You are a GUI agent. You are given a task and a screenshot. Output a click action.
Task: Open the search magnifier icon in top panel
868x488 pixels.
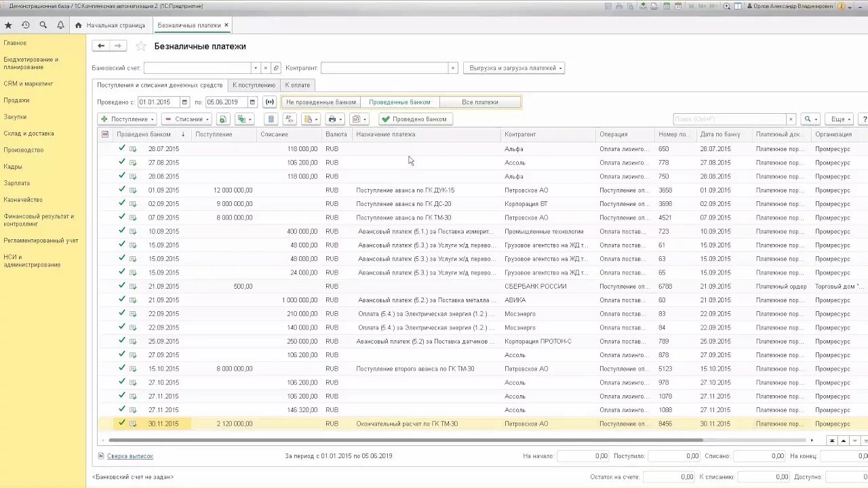[x=43, y=25]
